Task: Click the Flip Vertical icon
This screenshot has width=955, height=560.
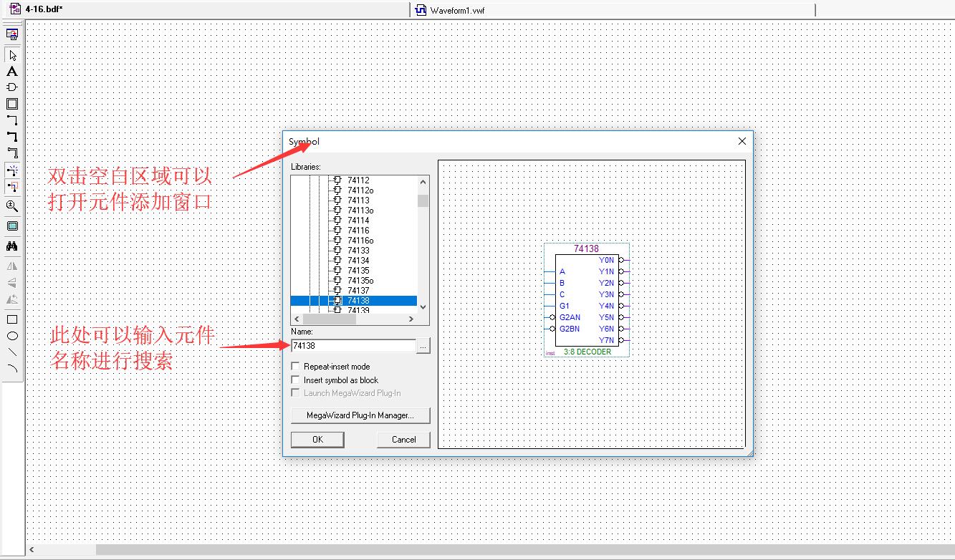Action: point(12,283)
